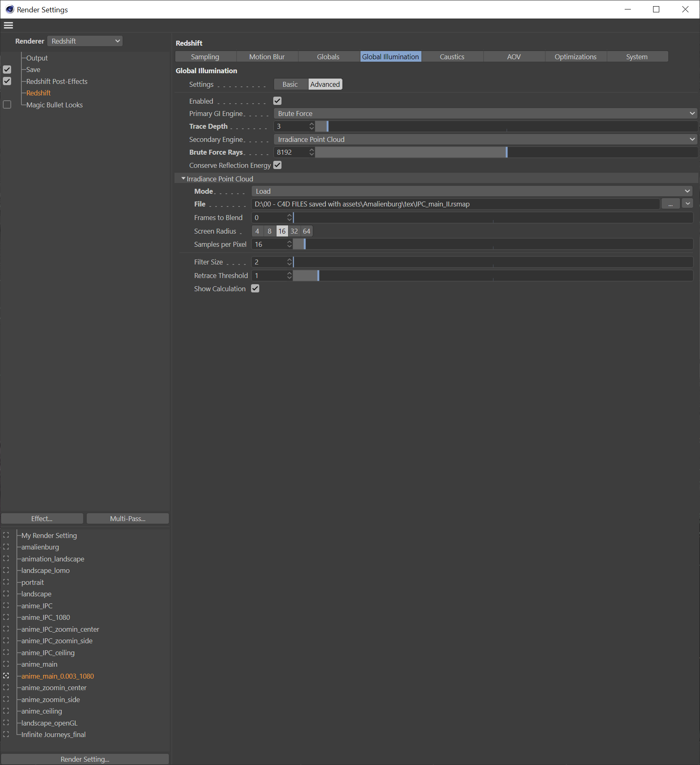Open the arrow menu beside the File path
The image size is (700, 765).
688,204
